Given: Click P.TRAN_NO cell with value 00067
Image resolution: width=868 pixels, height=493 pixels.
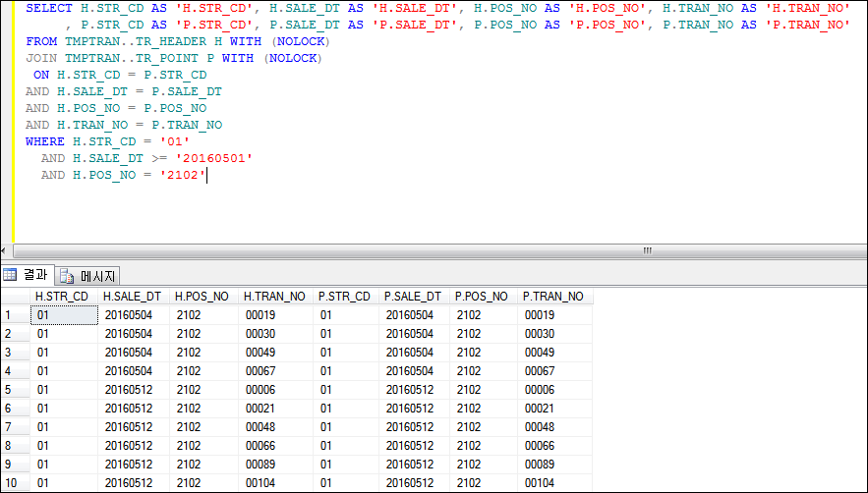Looking at the screenshot, I should pyautogui.click(x=554, y=371).
